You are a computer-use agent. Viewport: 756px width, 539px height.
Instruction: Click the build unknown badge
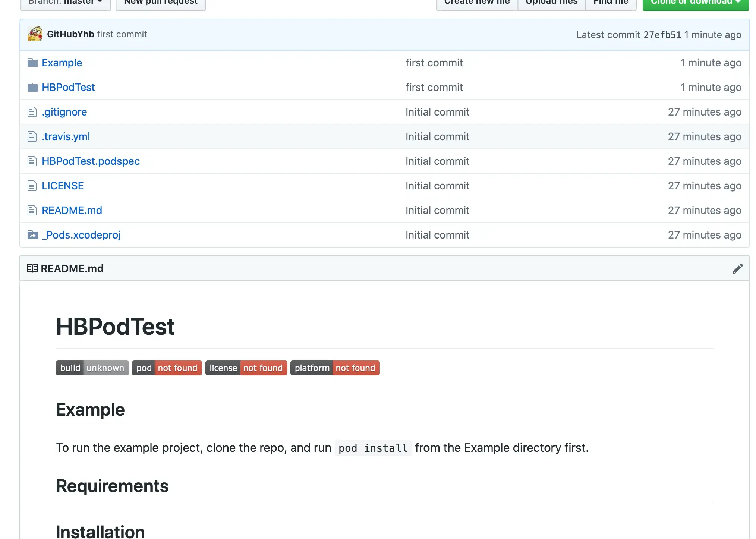92,368
